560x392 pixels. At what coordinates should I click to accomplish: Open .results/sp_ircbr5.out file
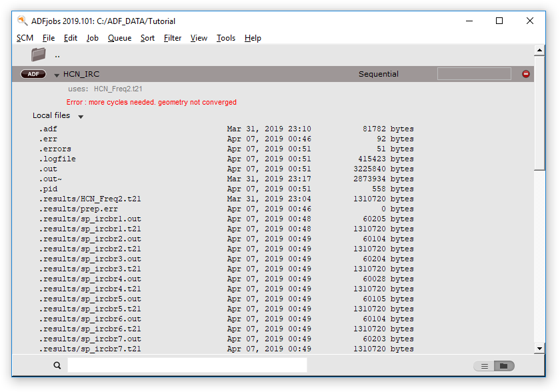90,299
